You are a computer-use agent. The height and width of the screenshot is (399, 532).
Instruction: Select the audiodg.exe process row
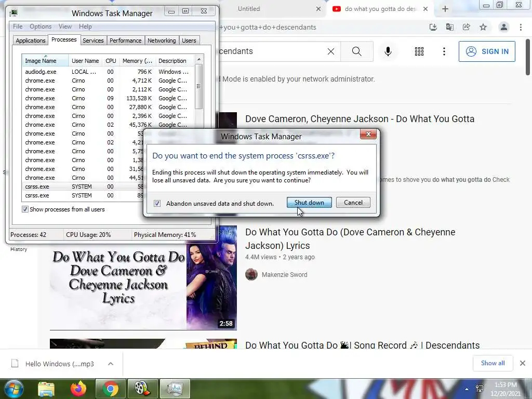(108, 72)
